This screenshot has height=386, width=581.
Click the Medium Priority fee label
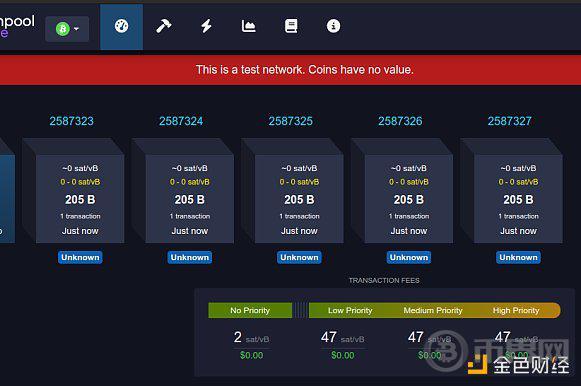[x=433, y=310]
